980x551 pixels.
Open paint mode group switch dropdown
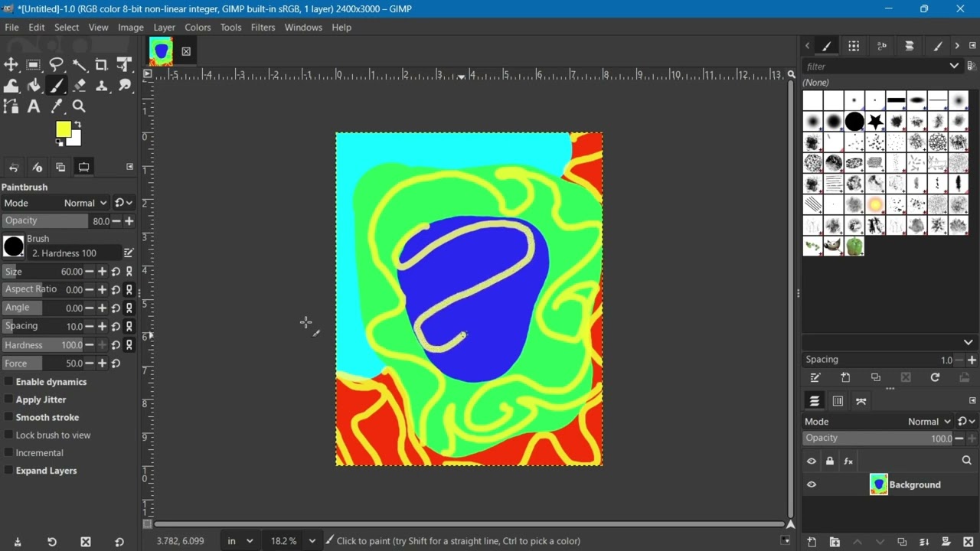[x=123, y=203]
